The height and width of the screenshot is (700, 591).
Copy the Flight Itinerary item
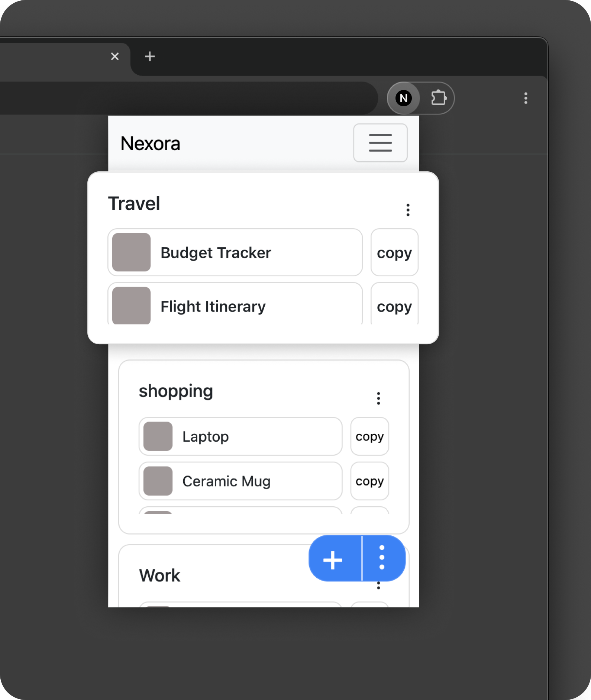pos(394,304)
